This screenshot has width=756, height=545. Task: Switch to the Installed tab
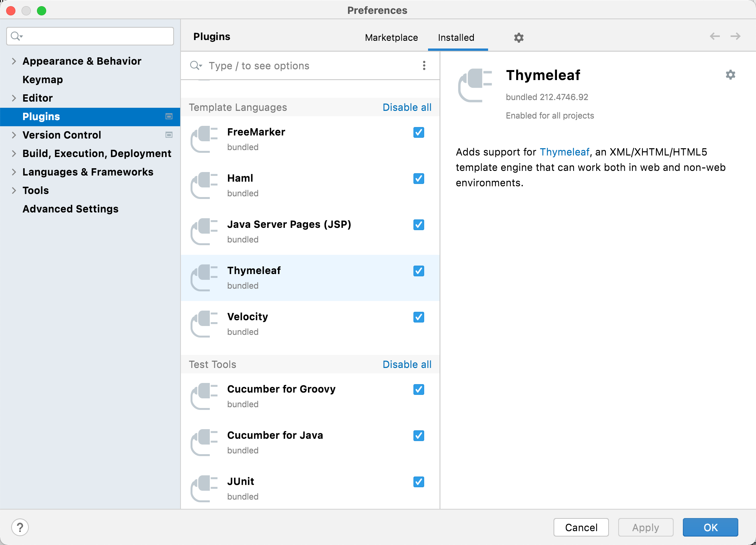click(x=456, y=37)
